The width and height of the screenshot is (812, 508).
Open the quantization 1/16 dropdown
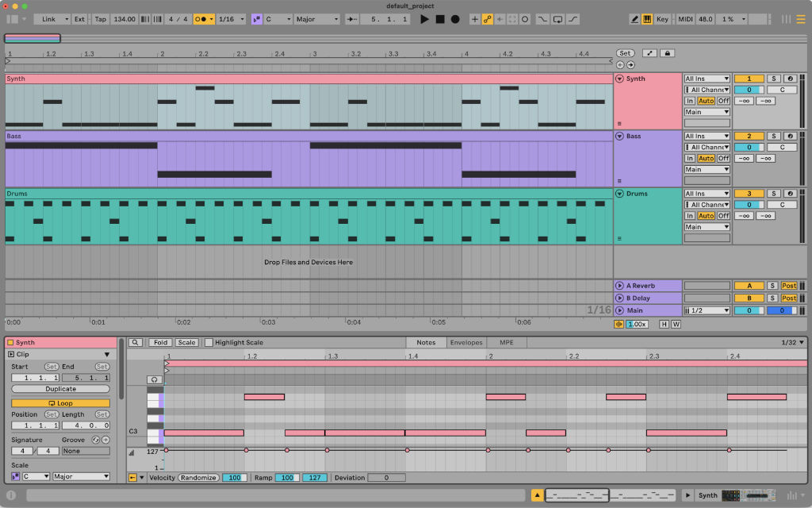(231, 19)
